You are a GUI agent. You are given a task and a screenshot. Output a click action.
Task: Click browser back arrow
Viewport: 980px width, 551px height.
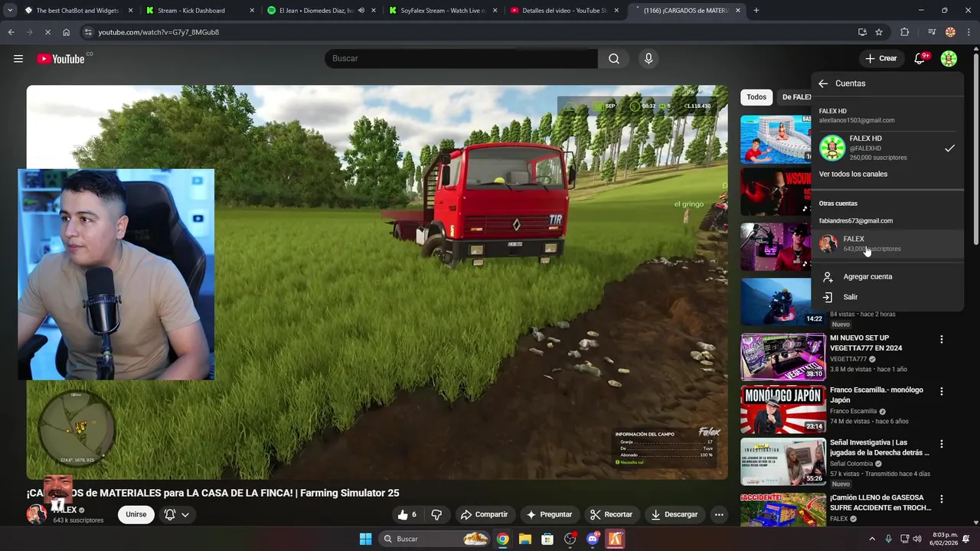point(11,32)
